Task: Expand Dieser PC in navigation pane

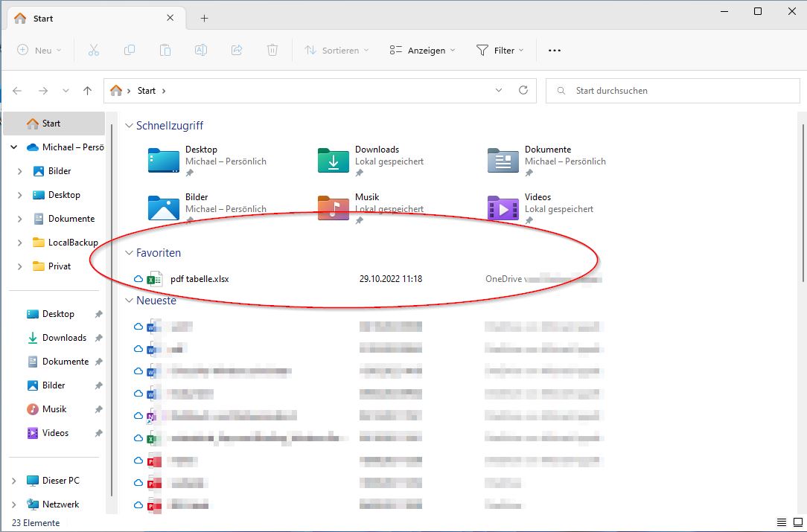Action: click(x=14, y=481)
